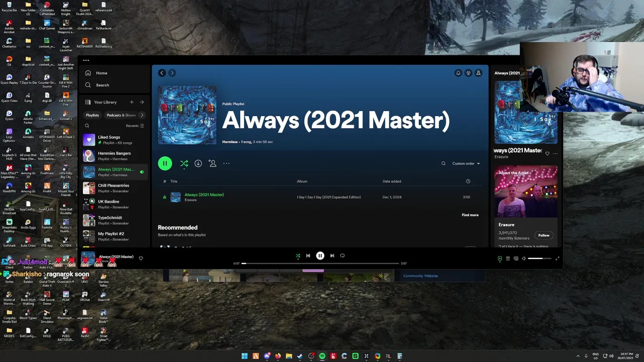Show more library filter chips
The image size is (644, 362).
coord(142,115)
